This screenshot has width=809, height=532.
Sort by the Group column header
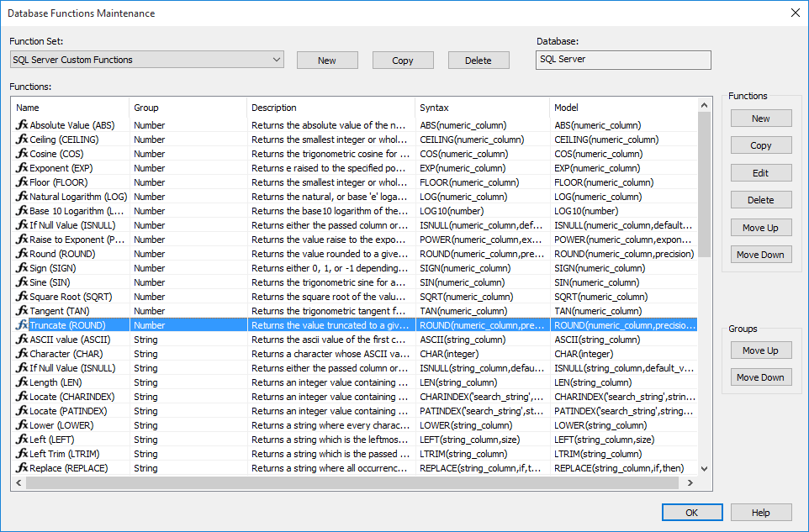188,108
